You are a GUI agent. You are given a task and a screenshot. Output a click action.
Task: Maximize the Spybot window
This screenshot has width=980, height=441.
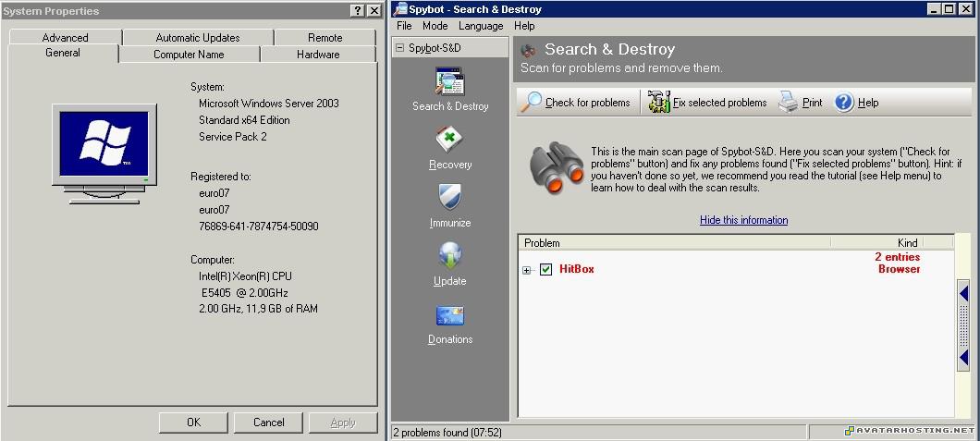(949, 8)
